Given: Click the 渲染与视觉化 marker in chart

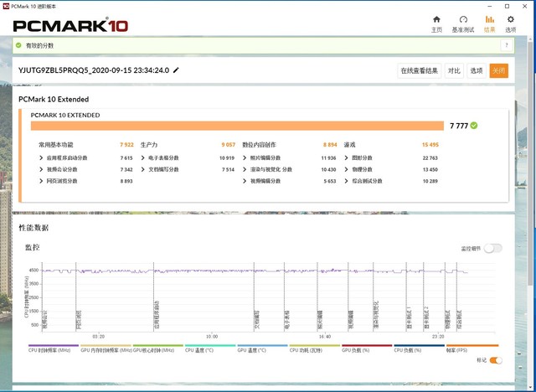Looking at the screenshot, I should 376,315.
